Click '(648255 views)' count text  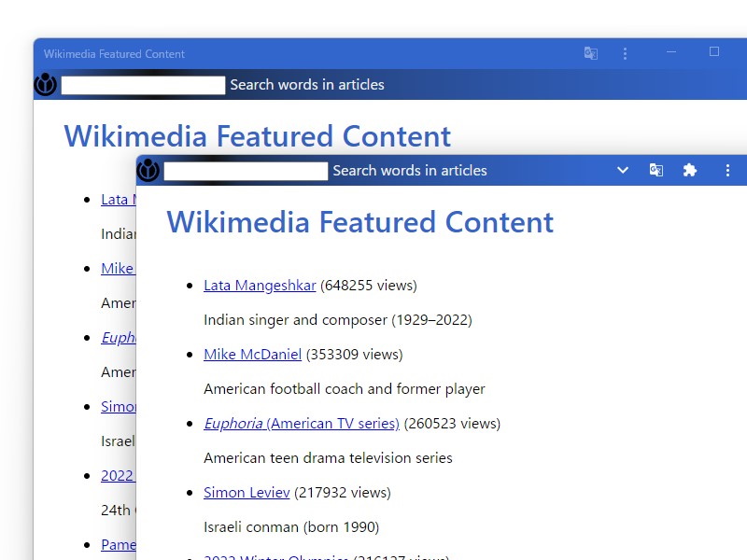point(369,286)
